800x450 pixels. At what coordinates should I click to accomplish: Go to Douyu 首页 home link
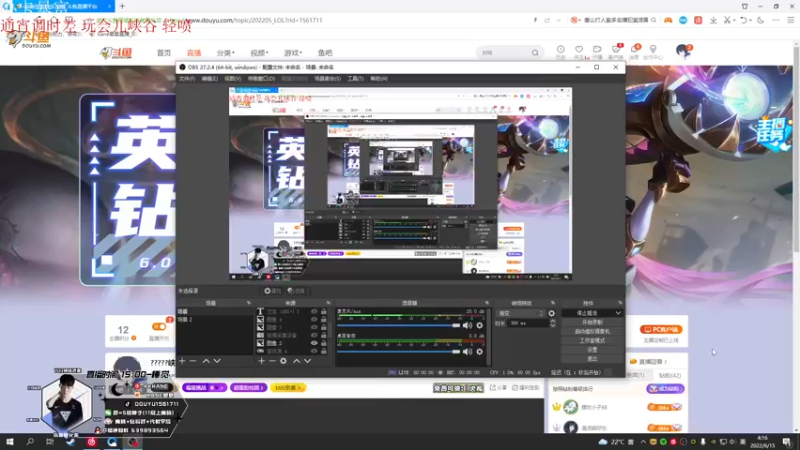pos(164,53)
